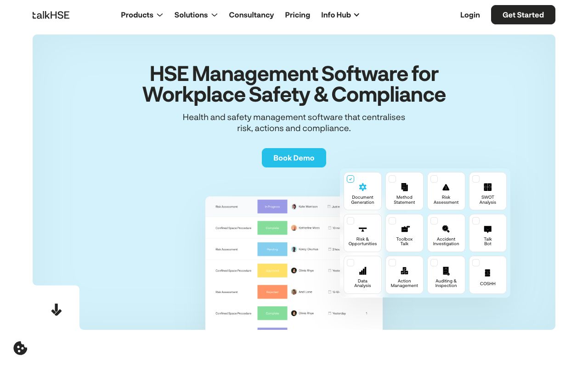588x368 pixels.
Task: Enable the Data Analysis checkbox
Action: point(351,263)
